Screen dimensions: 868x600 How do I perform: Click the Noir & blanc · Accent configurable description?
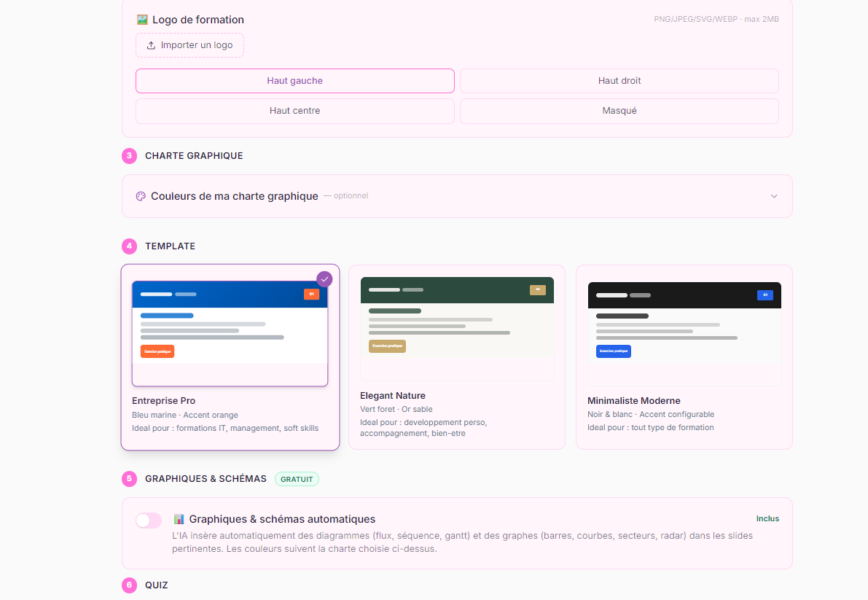(650, 415)
